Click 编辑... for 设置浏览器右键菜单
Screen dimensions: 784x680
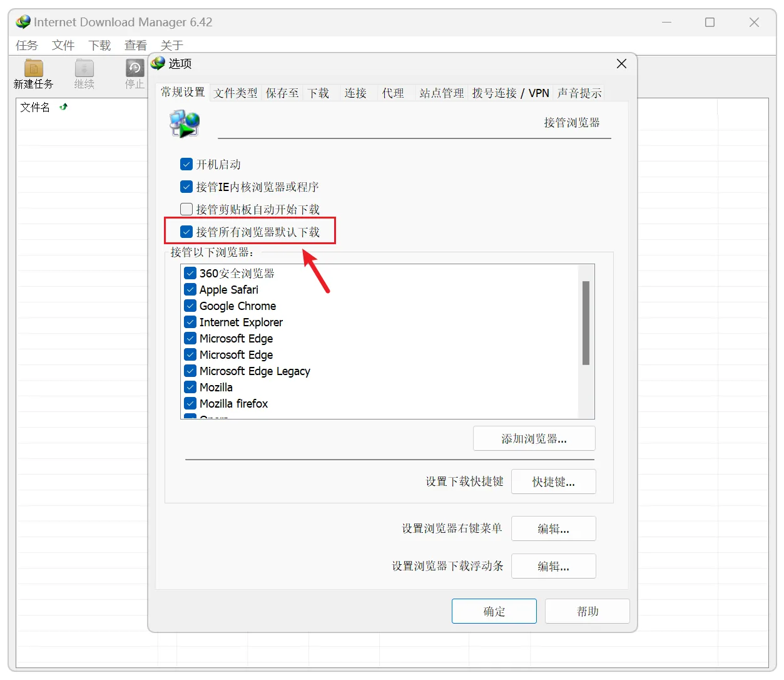554,528
